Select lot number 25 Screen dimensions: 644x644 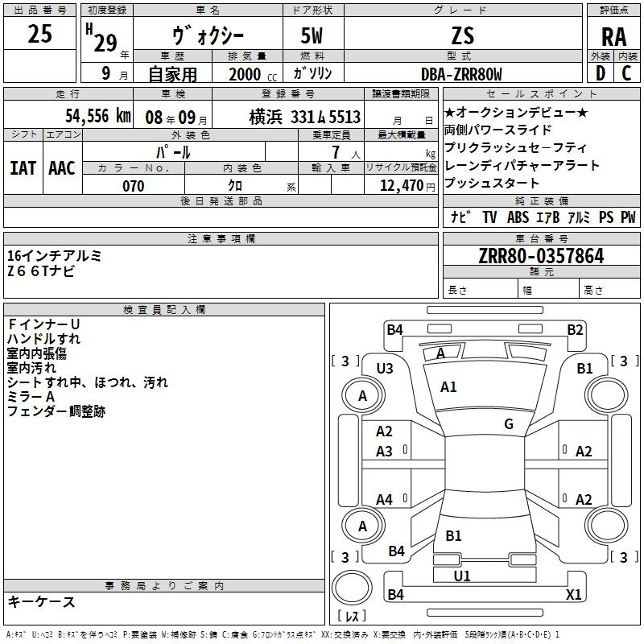39,34
